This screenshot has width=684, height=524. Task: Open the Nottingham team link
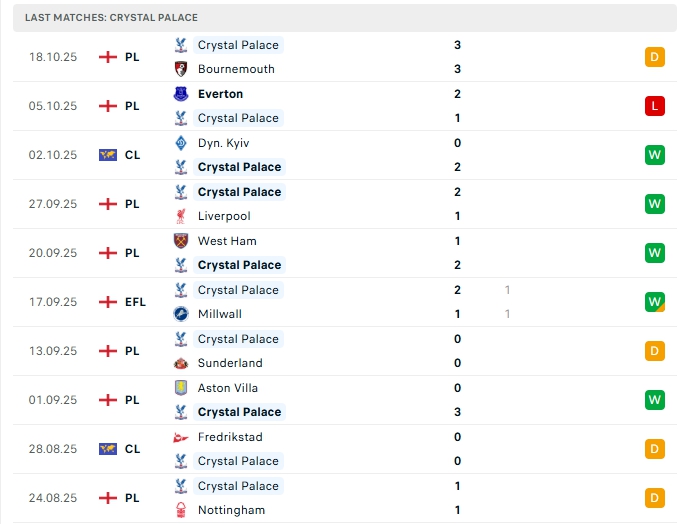click(x=231, y=510)
